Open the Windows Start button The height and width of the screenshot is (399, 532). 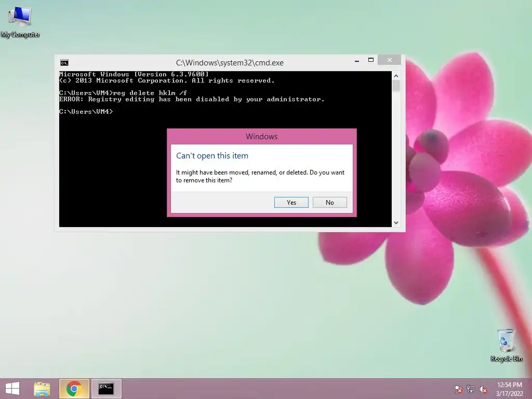[x=12, y=389]
